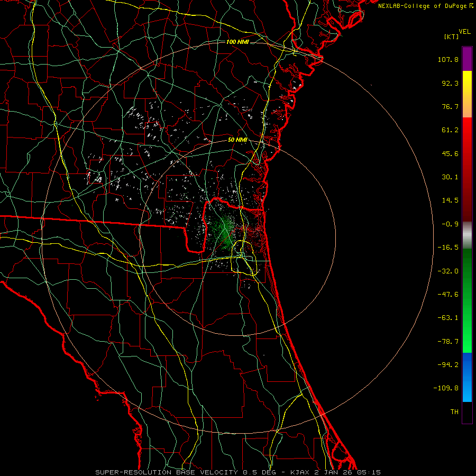Select the 45.6 velocity scale value
Image resolution: width=476 pixels, height=476 pixels.
coord(450,153)
